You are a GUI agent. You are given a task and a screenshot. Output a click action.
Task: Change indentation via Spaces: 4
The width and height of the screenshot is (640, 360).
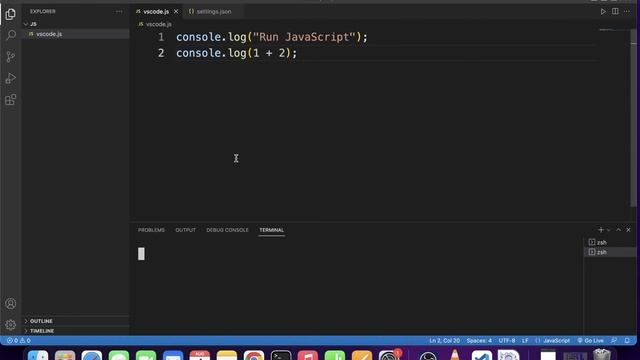coord(479,340)
